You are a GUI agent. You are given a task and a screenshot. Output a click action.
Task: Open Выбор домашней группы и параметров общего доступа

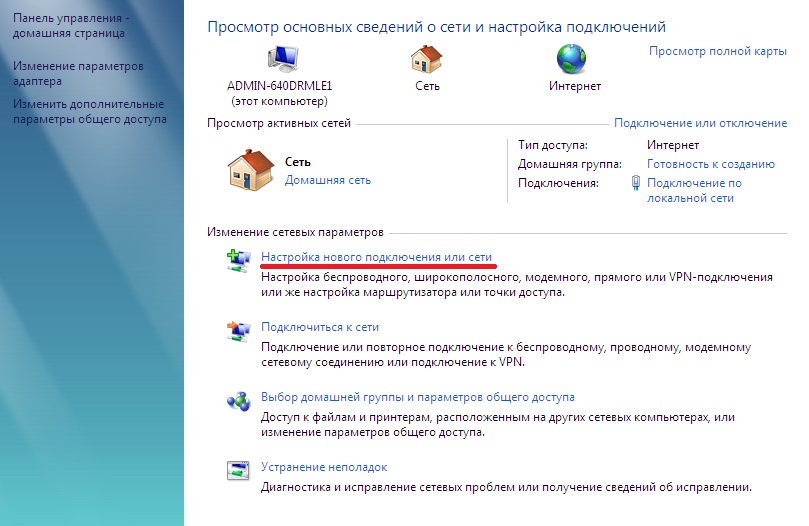point(418,397)
